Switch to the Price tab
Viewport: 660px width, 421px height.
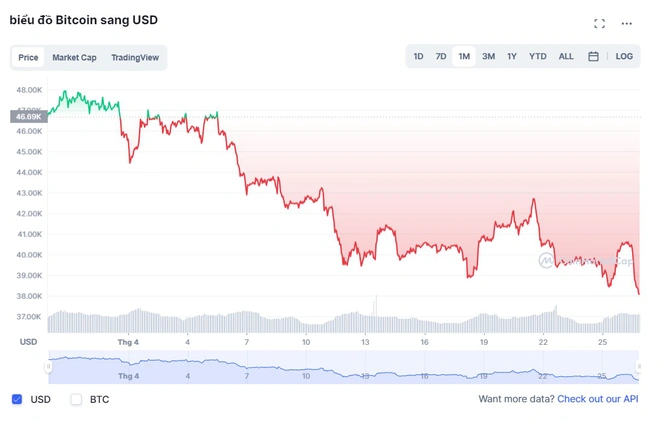[28, 58]
